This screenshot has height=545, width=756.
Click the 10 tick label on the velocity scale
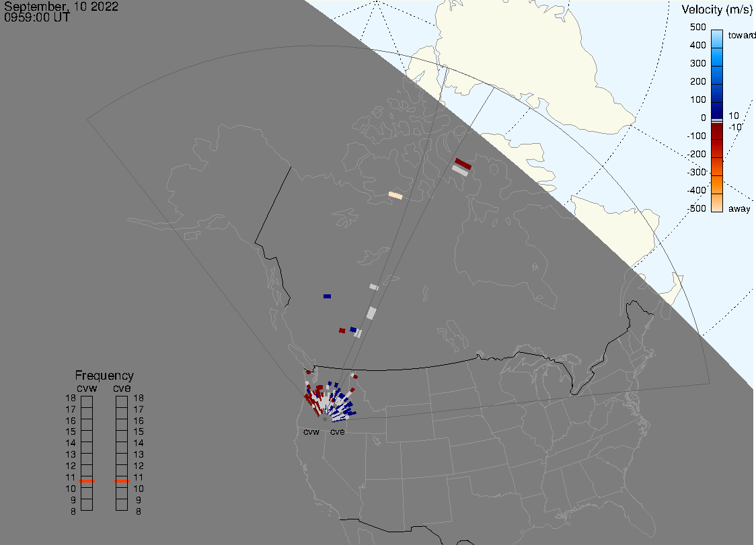coord(734,116)
